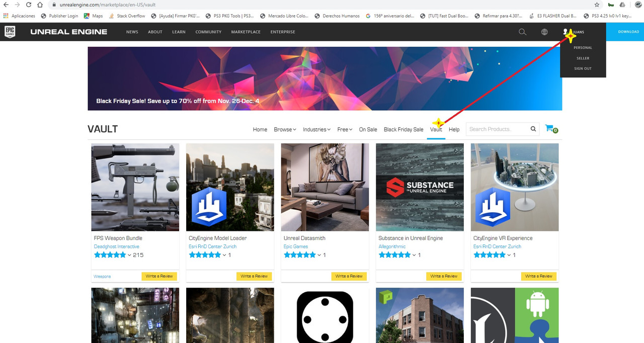
Task: Expand Unreal Datasmith rating chevron
Action: click(x=319, y=255)
